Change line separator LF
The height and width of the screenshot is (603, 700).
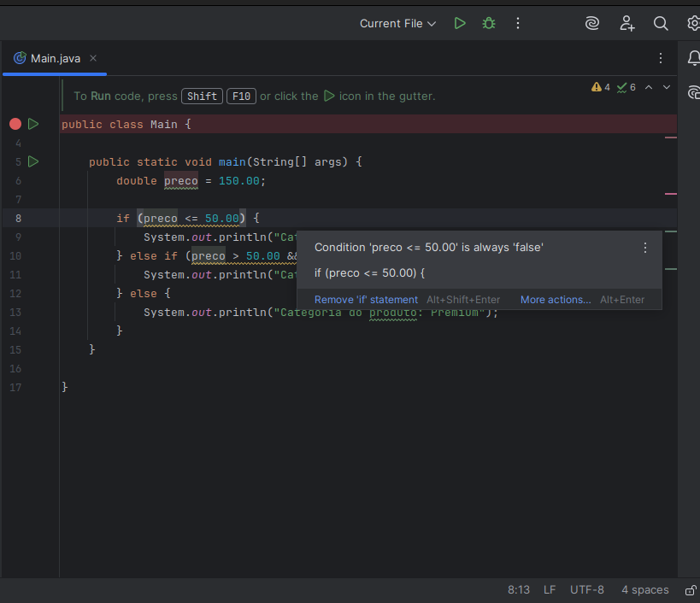(x=550, y=590)
